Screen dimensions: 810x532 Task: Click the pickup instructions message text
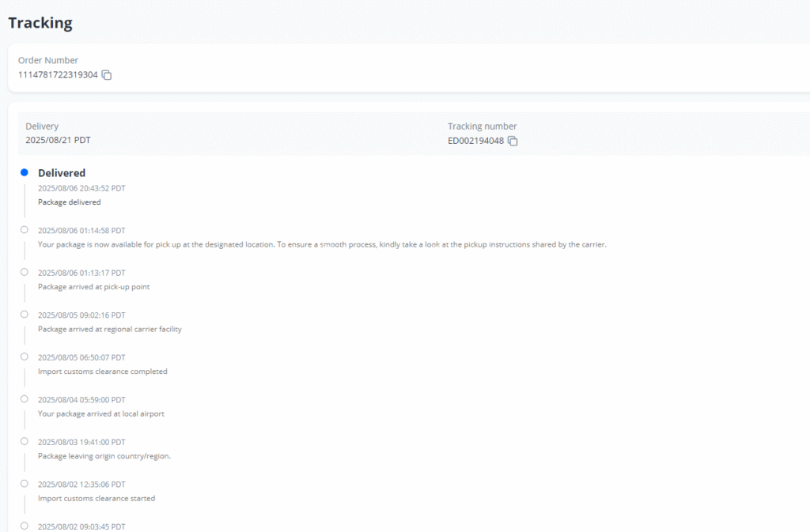tap(321, 245)
